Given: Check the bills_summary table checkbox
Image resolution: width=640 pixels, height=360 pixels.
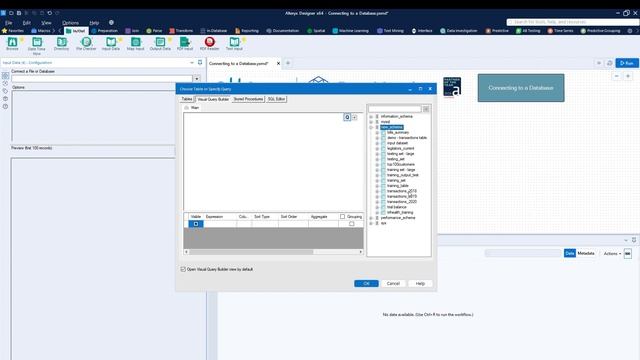Looking at the screenshot, I should (383, 133).
